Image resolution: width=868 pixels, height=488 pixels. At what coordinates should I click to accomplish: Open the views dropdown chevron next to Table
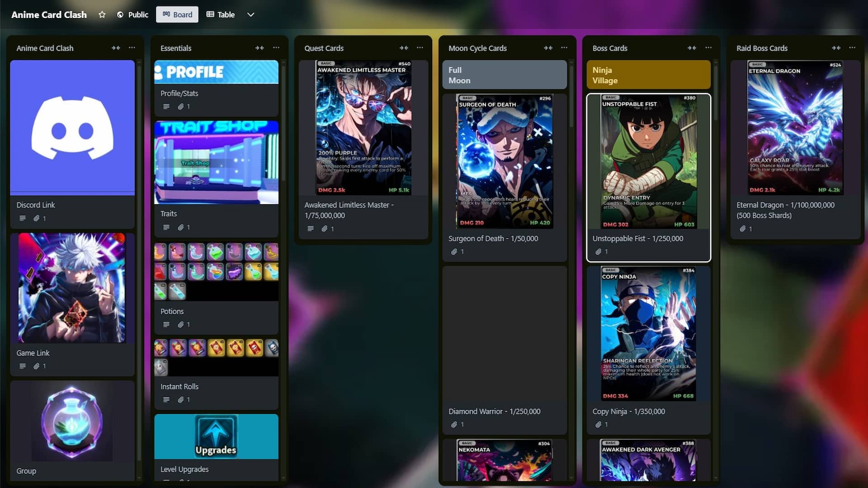250,14
